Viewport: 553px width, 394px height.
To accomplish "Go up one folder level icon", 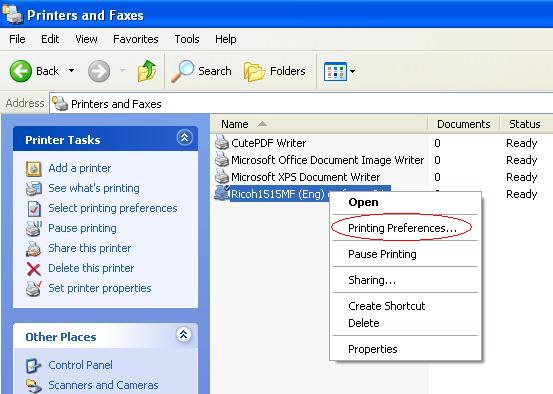I will (x=147, y=71).
